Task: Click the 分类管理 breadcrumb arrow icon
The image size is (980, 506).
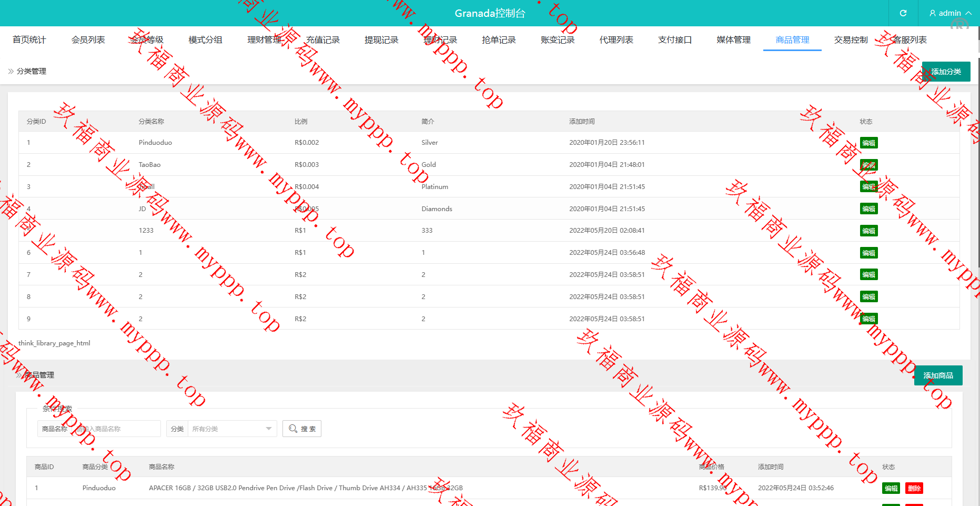Action: point(11,71)
